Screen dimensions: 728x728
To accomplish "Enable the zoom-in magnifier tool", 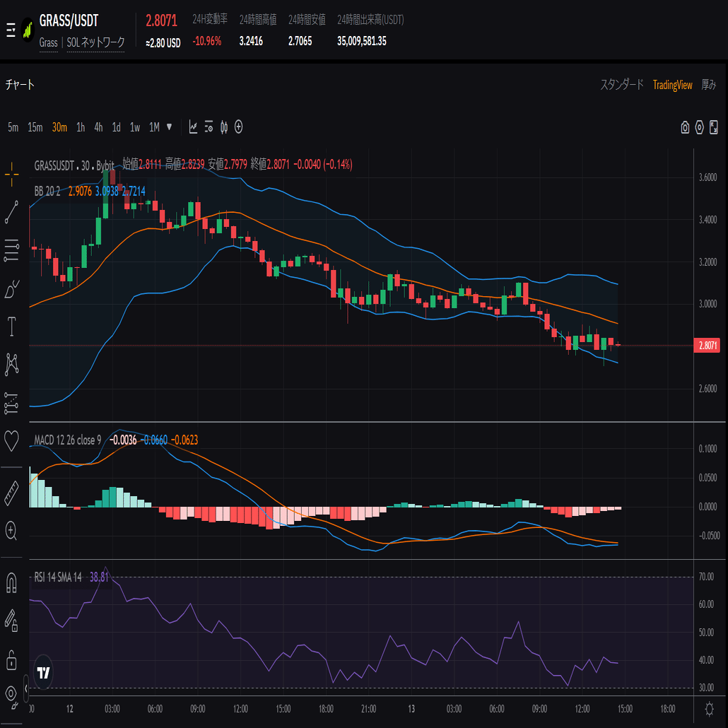I will (x=11, y=532).
